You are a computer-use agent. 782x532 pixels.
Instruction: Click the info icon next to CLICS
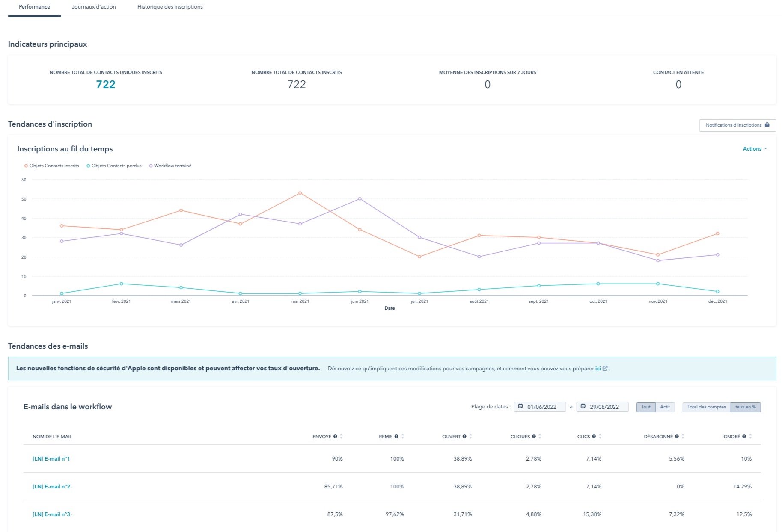pos(594,437)
